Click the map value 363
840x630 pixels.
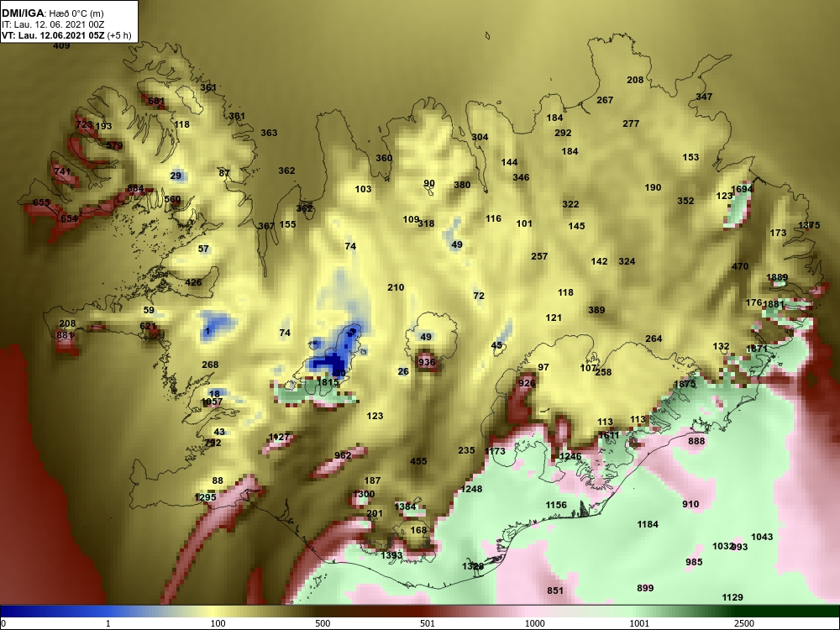tap(269, 133)
